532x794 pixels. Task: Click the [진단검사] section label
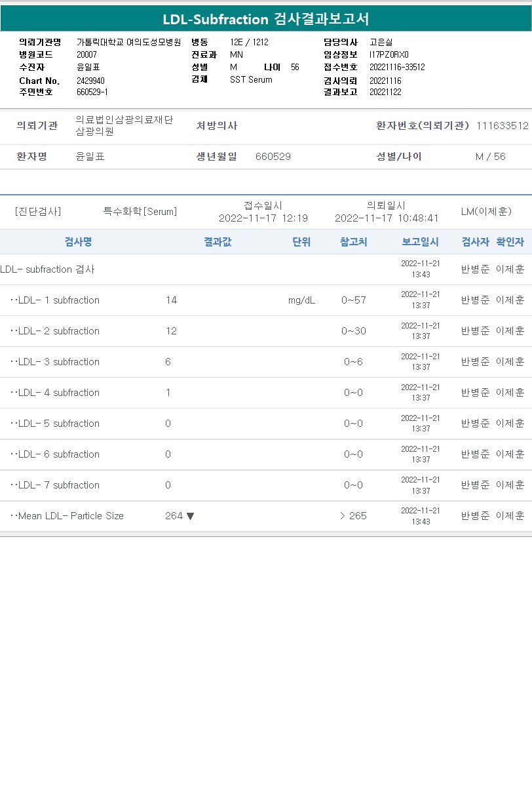37,212
